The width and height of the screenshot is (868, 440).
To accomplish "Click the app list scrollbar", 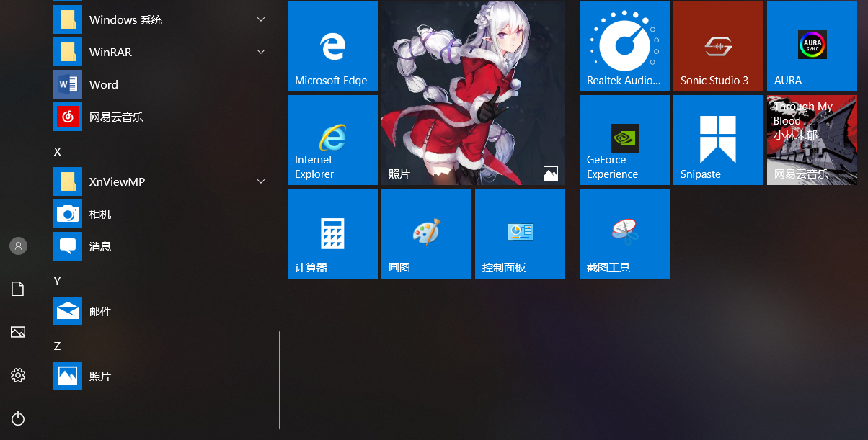I will (x=280, y=380).
